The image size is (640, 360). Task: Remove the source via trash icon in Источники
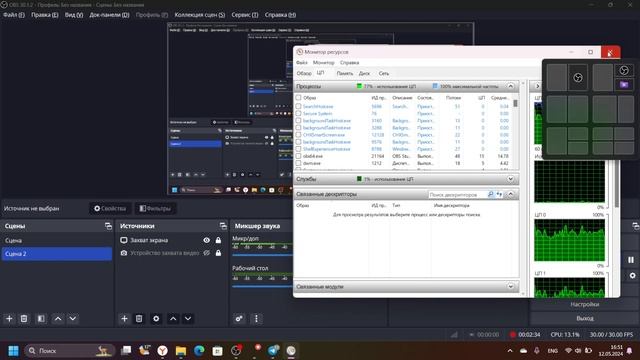coord(139,319)
